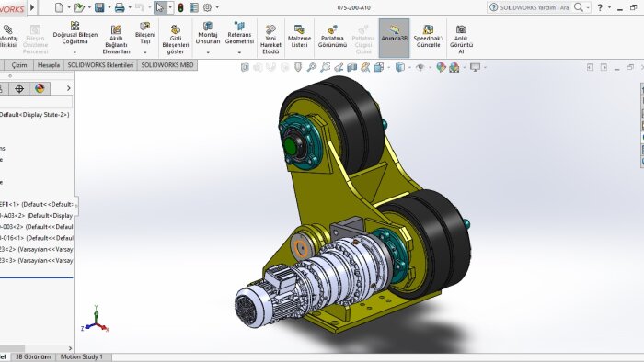Open dropdown arrow next to Open icon
This screenshot has height=362, width=644.
coord(89,7)
